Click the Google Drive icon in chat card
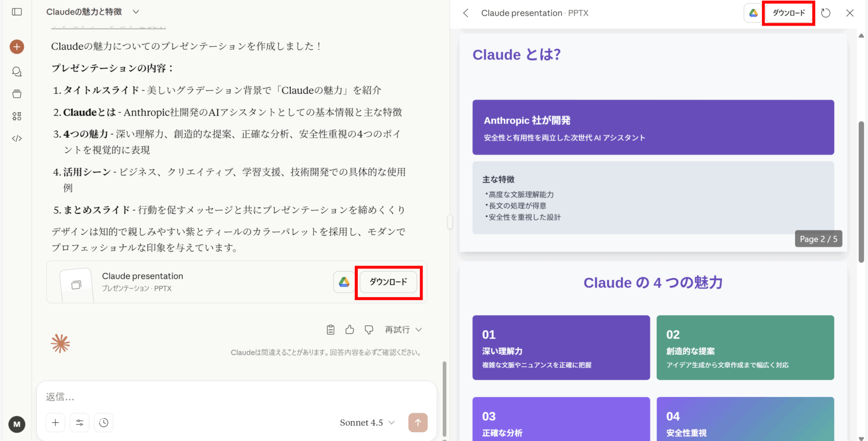Image resolution: width=868 pixels, height=441 pixels. [344, 282]
